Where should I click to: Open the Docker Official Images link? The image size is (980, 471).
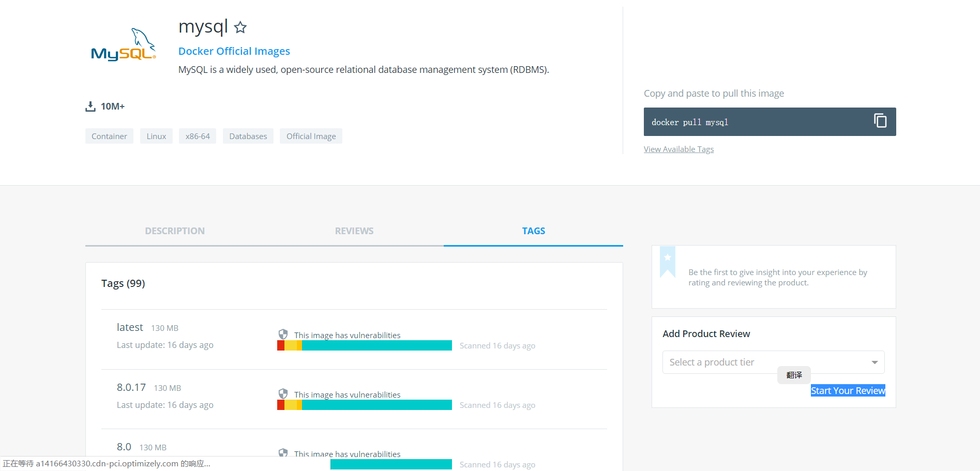(x=234, y=51)
